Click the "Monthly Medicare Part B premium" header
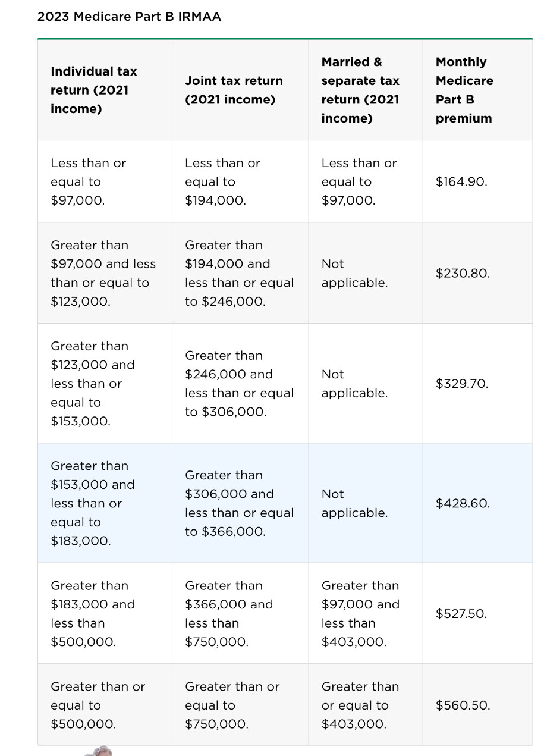This screenshot has height=756, width=544. tap(464, 90)
